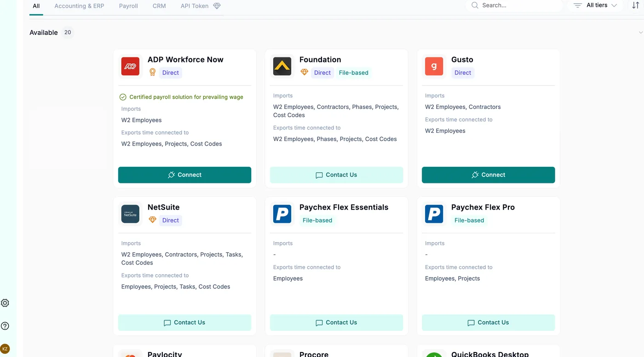Click the NetSuite logo icon

(x=130, y=214)
